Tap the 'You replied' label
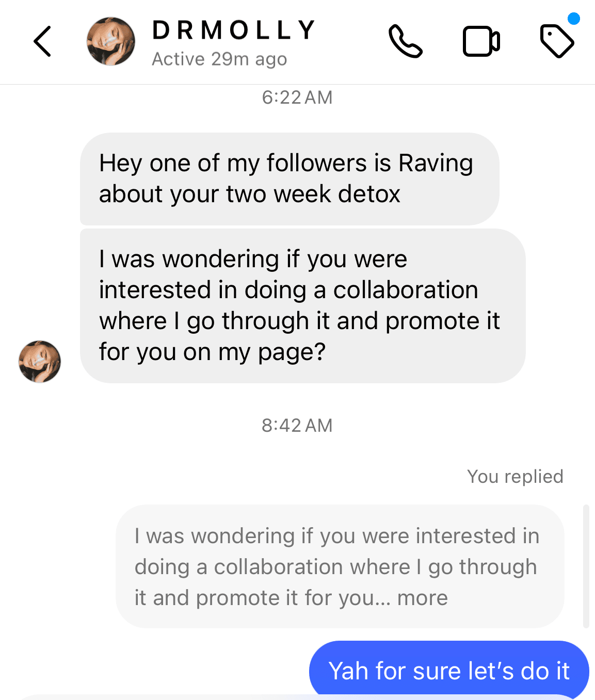Screen dimensions: 595x700 point(515,476)
